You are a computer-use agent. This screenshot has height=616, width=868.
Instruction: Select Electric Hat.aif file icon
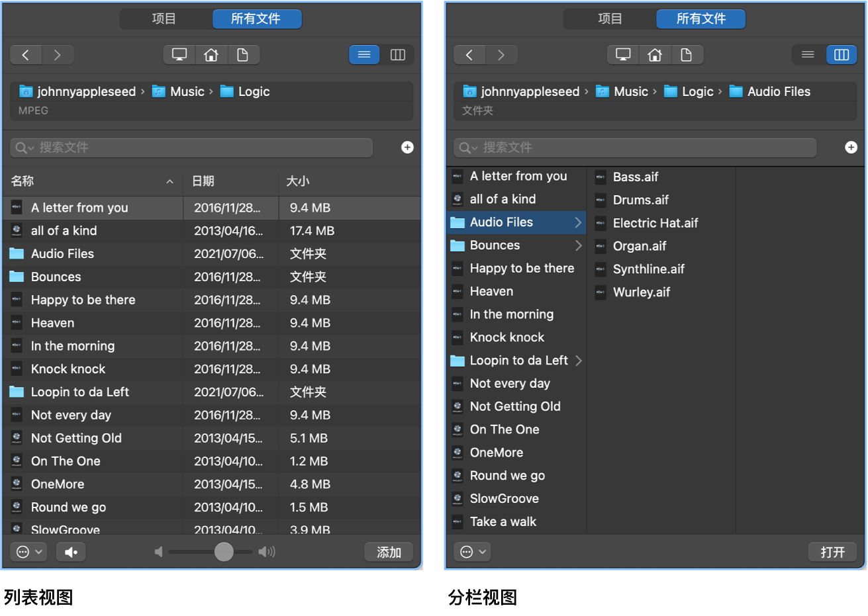click(601, 223)
